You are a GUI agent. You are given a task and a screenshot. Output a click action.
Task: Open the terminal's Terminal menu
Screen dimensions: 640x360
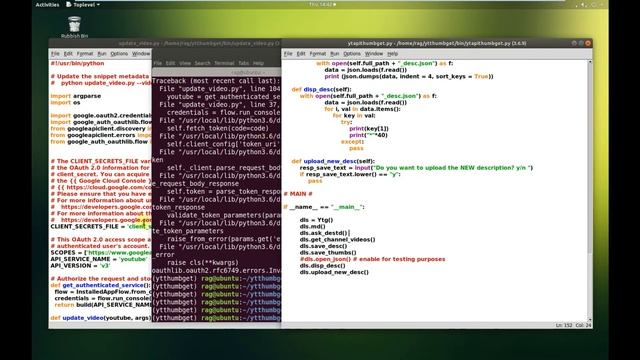(224, 63)
